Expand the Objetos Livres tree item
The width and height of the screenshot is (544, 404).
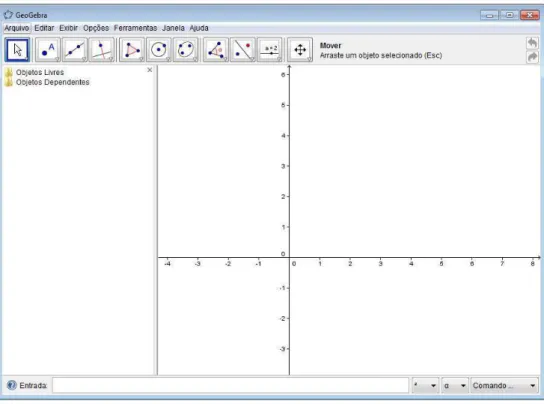click(x=40, y=72)
